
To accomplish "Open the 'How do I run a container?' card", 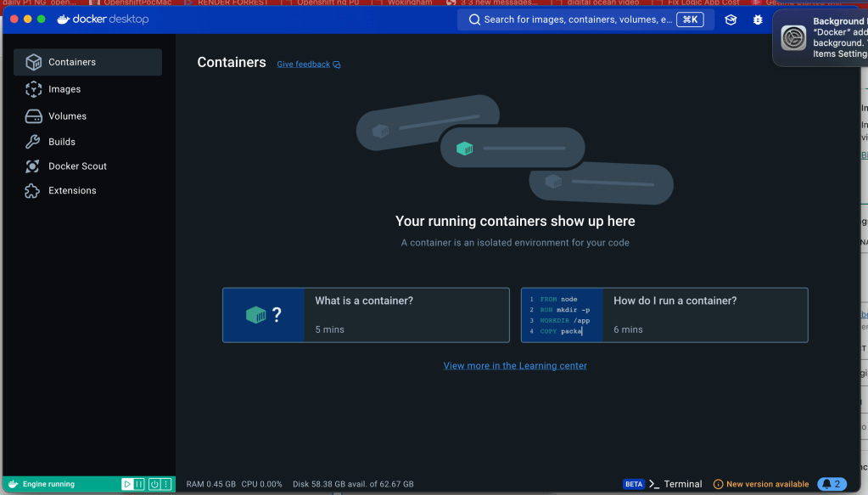I will click(x=664, y=315).
